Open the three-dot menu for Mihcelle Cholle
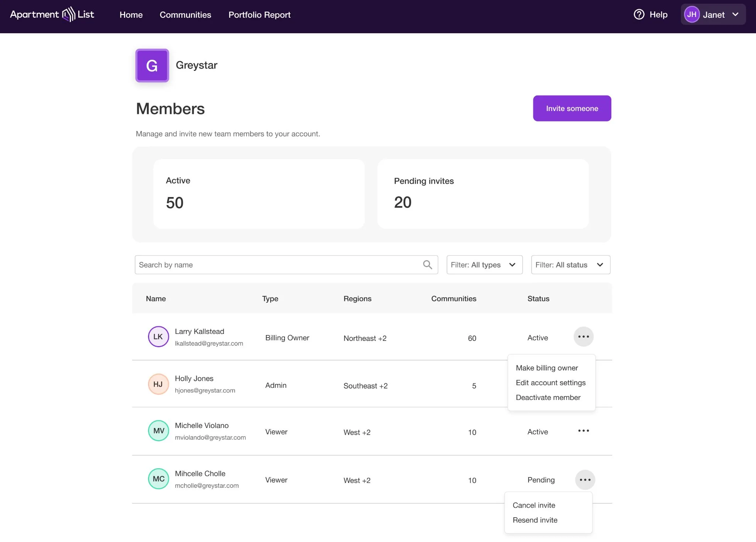This screenshot has height=542, width=756. [x=585, y=480]
